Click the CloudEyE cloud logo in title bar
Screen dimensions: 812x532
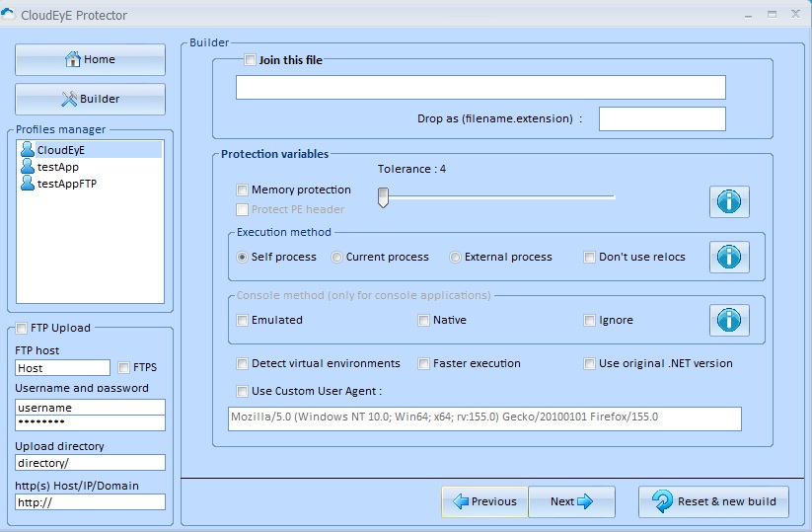[9, 15]
